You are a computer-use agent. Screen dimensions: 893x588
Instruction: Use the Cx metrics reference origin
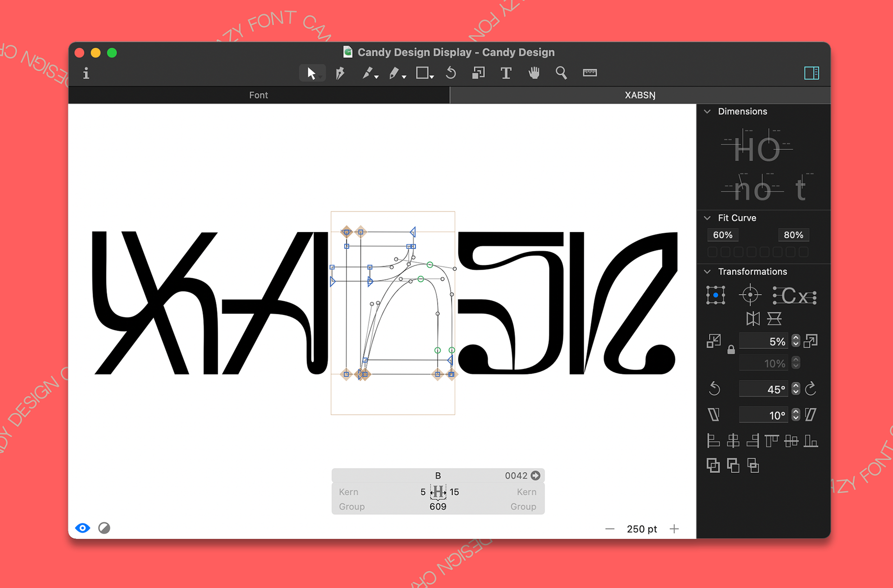tap(795, 295)
